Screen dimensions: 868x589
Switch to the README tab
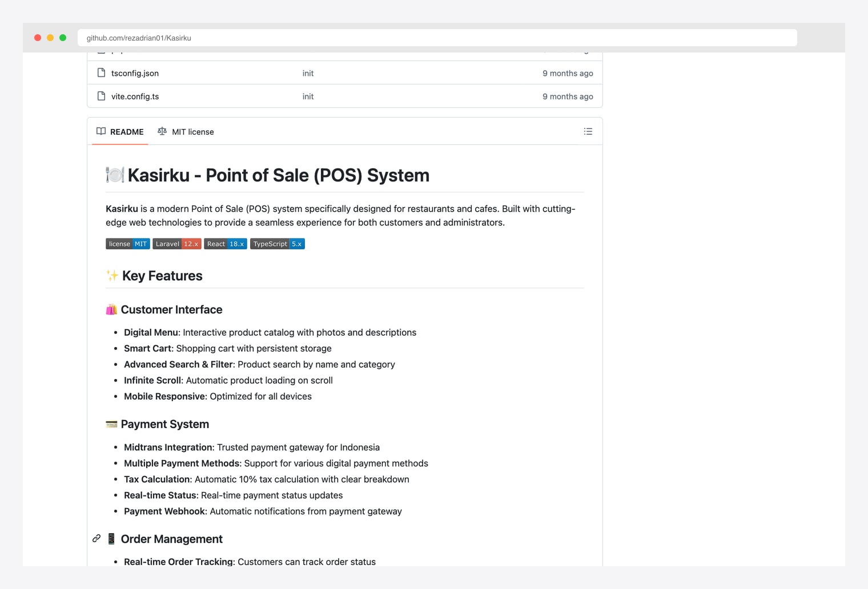(120, 132)
